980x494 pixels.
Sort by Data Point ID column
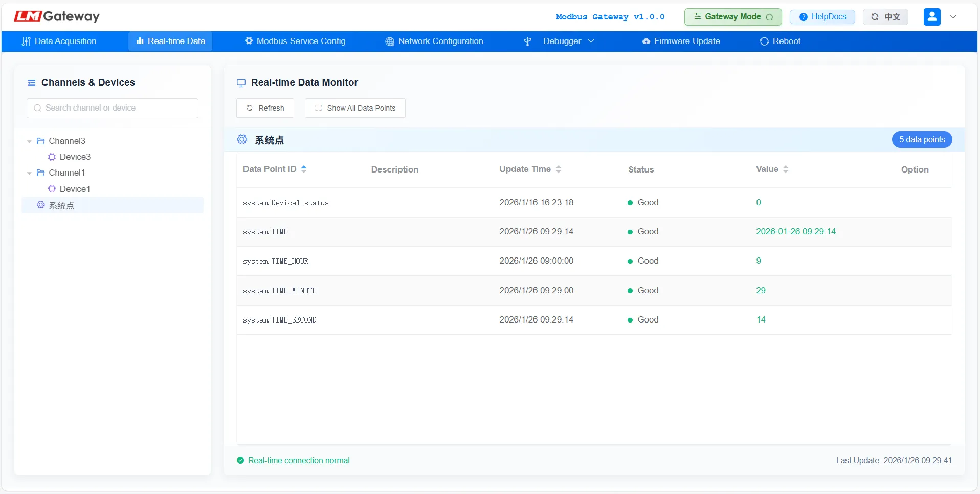304,169
